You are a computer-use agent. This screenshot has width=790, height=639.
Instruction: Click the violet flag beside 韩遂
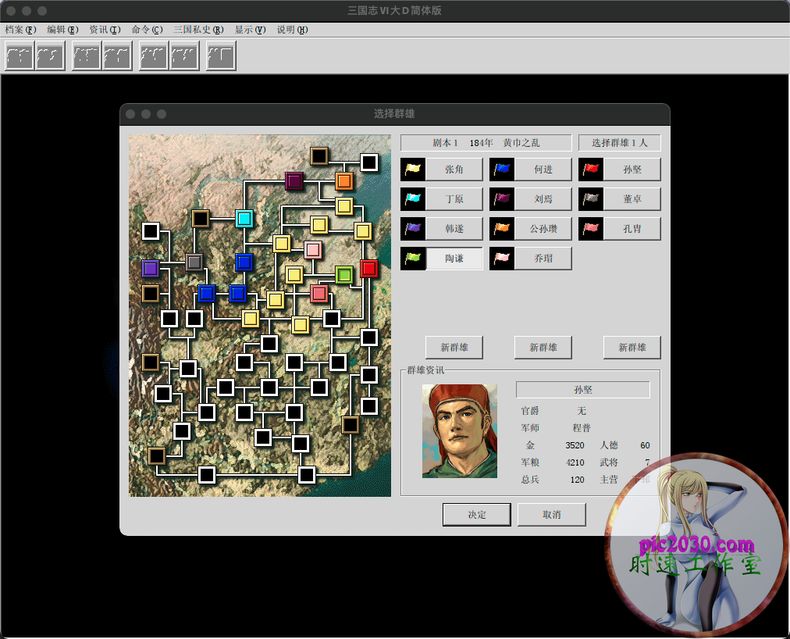point(413,229)
